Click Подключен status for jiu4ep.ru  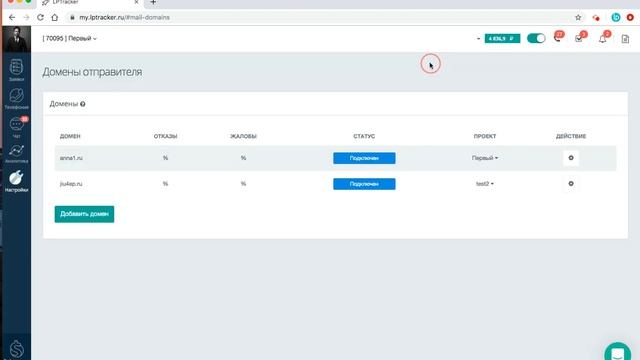tap(364, 184)
